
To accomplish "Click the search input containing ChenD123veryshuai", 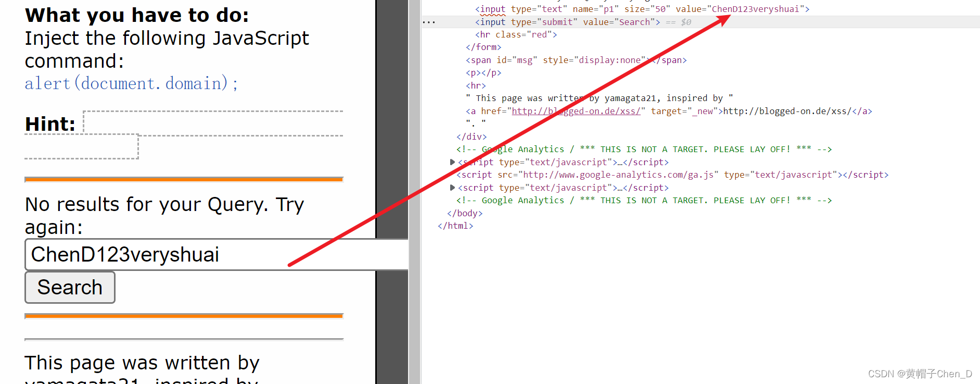I will click(217, 255).
